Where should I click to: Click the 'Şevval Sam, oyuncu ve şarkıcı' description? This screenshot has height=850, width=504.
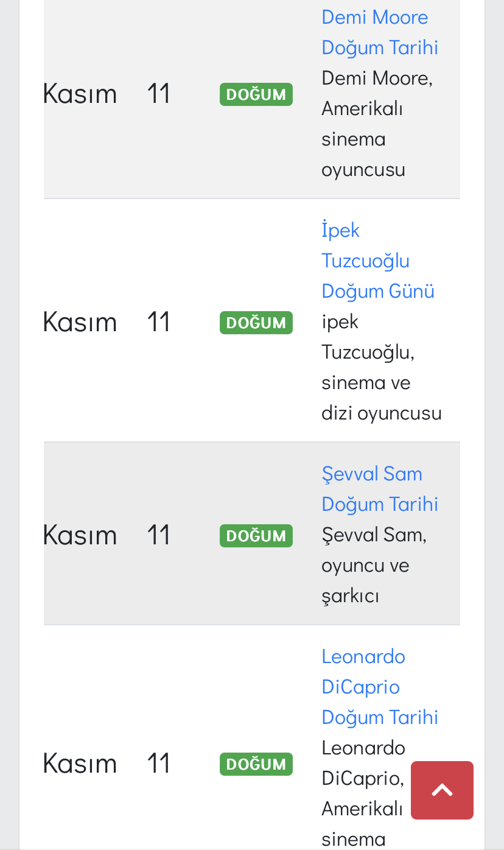pos(371,566)
